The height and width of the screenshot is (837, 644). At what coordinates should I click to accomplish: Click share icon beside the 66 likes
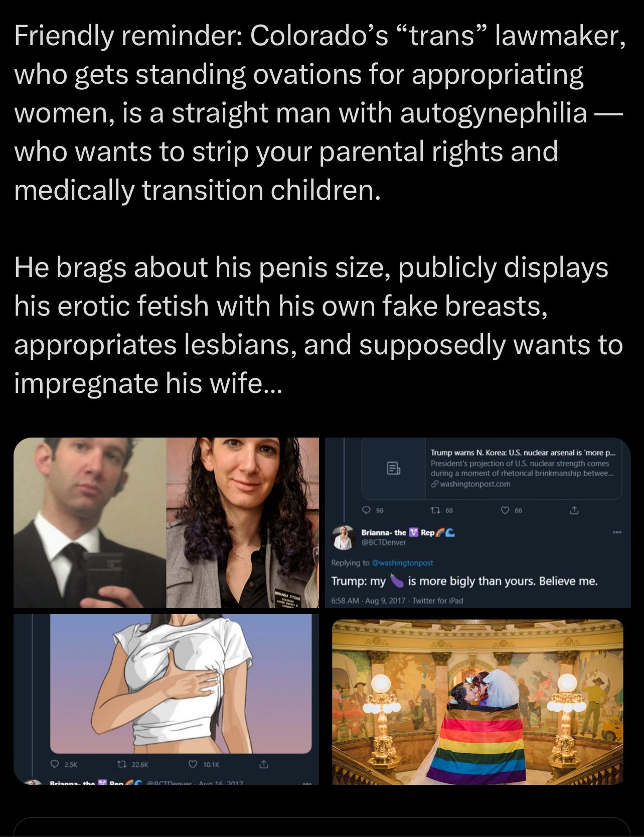coord(574,510)
